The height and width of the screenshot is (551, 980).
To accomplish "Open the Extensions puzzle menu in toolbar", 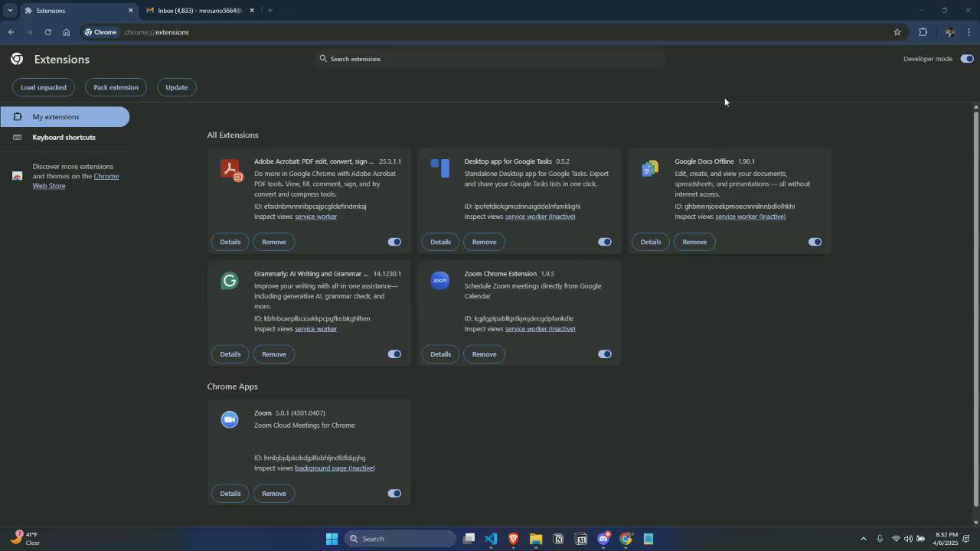I will click(x=923, y=32).
